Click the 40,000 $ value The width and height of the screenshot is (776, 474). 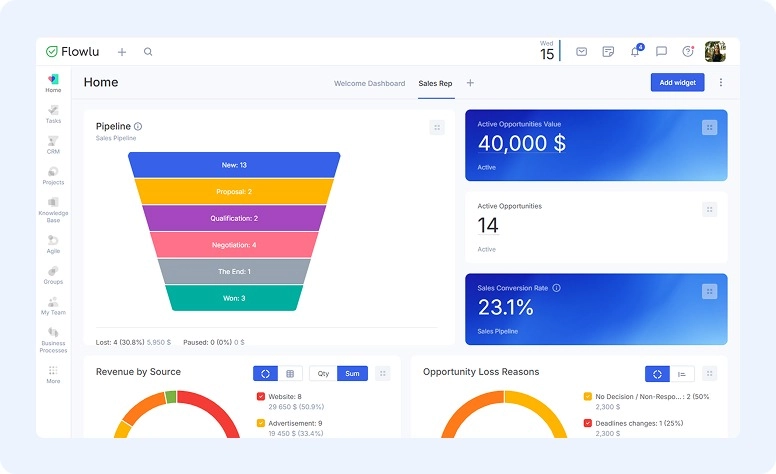point(522,143)
